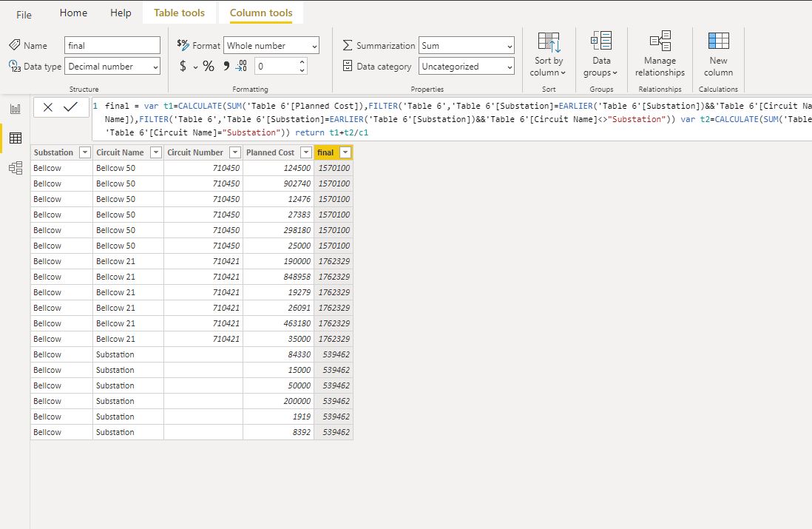Click Planned Cost cell 463180
Screen dimensions: 812x529
pyautogui.click(x=279, y=323)
